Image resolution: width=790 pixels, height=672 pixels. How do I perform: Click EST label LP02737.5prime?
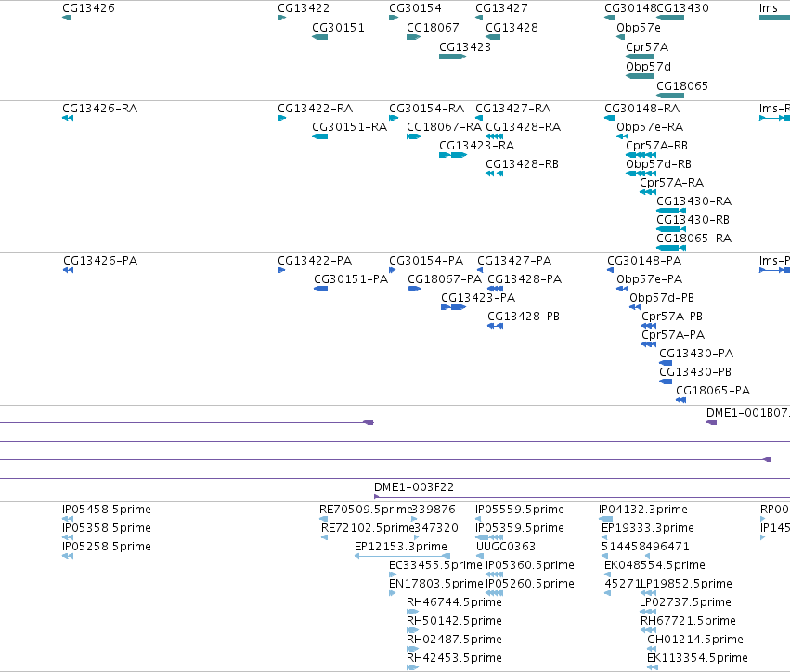685,603
